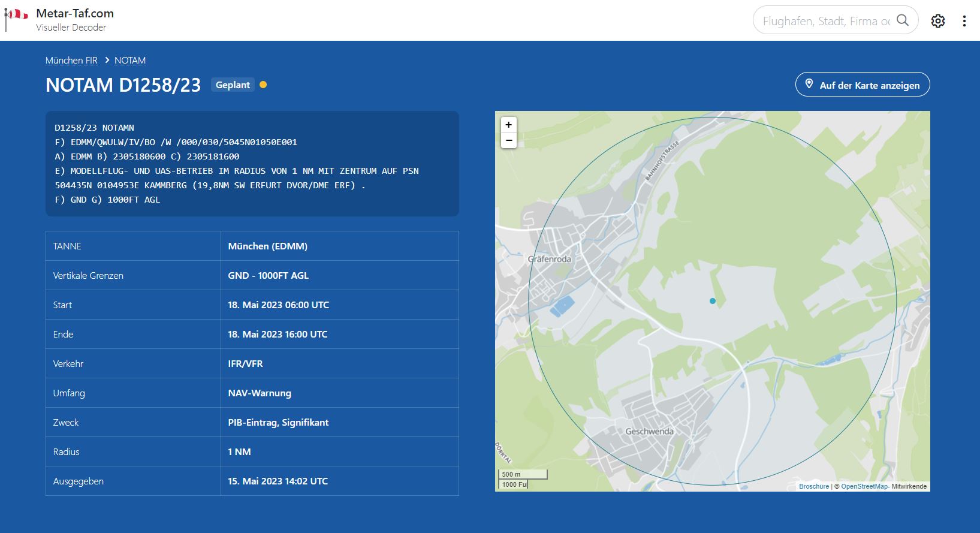The image size is (980, 533).
Task: Click the Metar-Taf.com windsock logo icon
Action: point(16,18)
